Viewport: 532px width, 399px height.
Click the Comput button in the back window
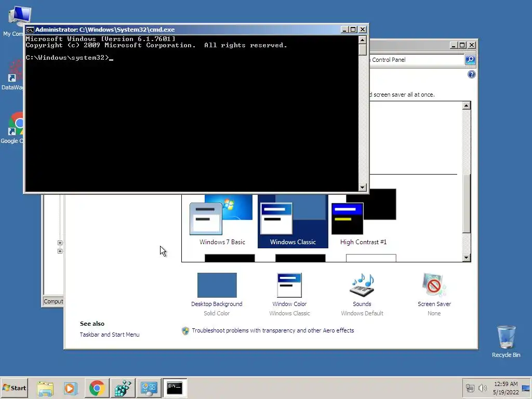pyautogui.click(x=54, y=301)
